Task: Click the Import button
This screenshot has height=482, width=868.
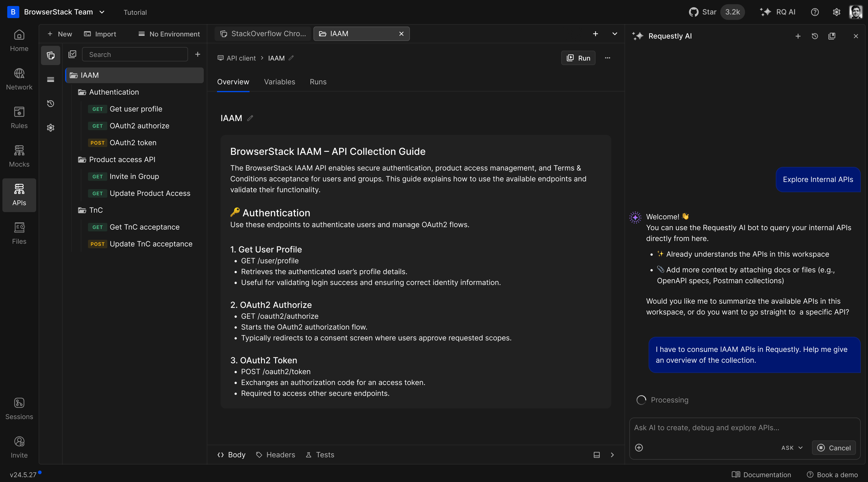Action: tap(100, 34)
